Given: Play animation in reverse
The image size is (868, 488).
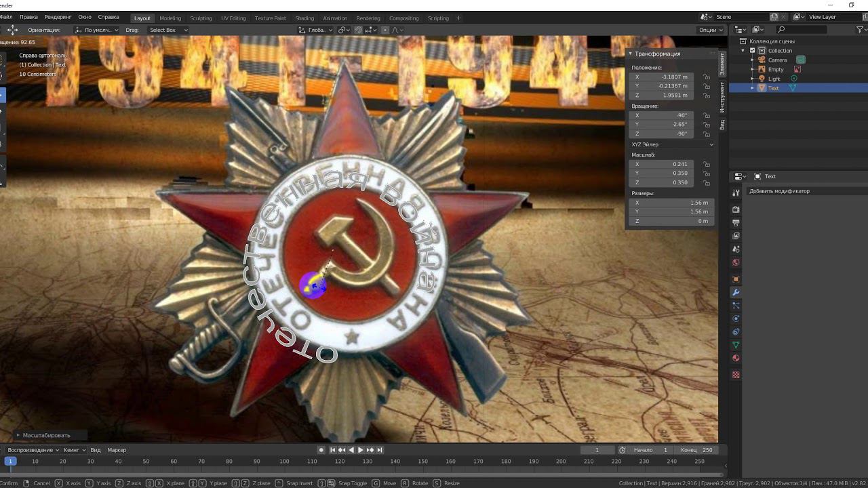Looking at the screenshot, I should [x=351, y=450].
